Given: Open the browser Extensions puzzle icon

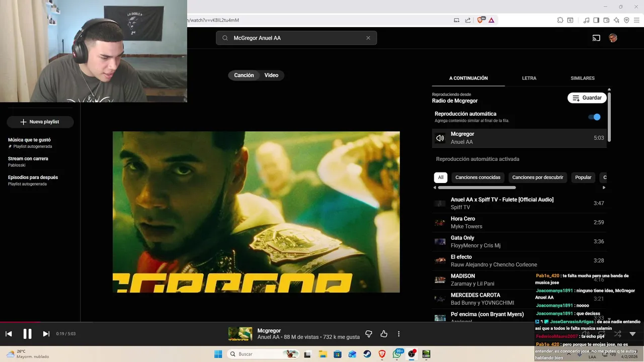Looking at the screenshot, I should pos(560,20).
